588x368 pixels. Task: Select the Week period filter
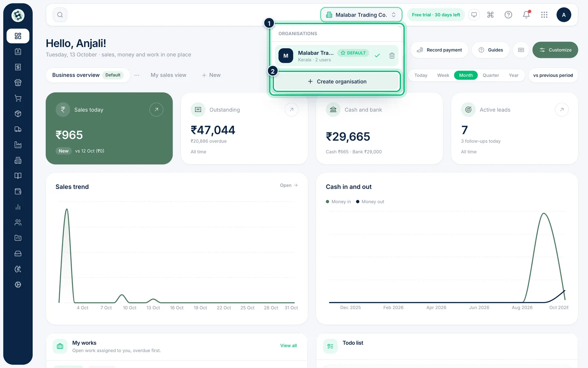pos(443,75)
